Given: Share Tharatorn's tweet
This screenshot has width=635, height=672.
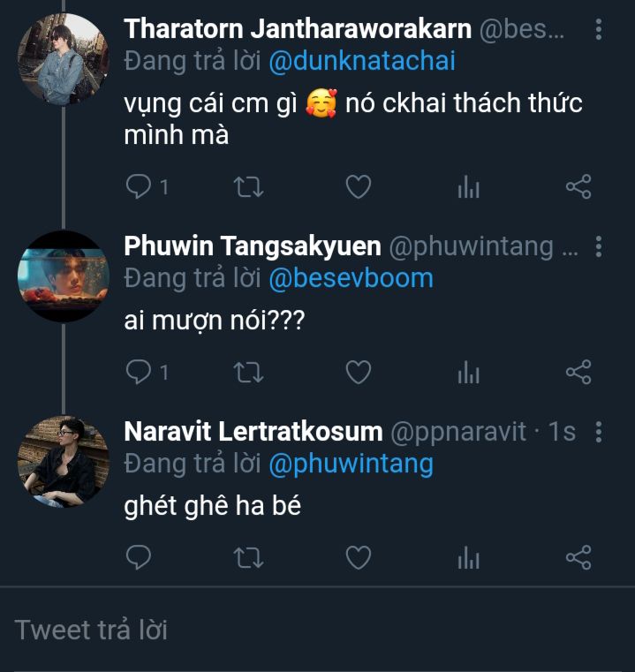Looking at the screenshot, I should point(578,187).
